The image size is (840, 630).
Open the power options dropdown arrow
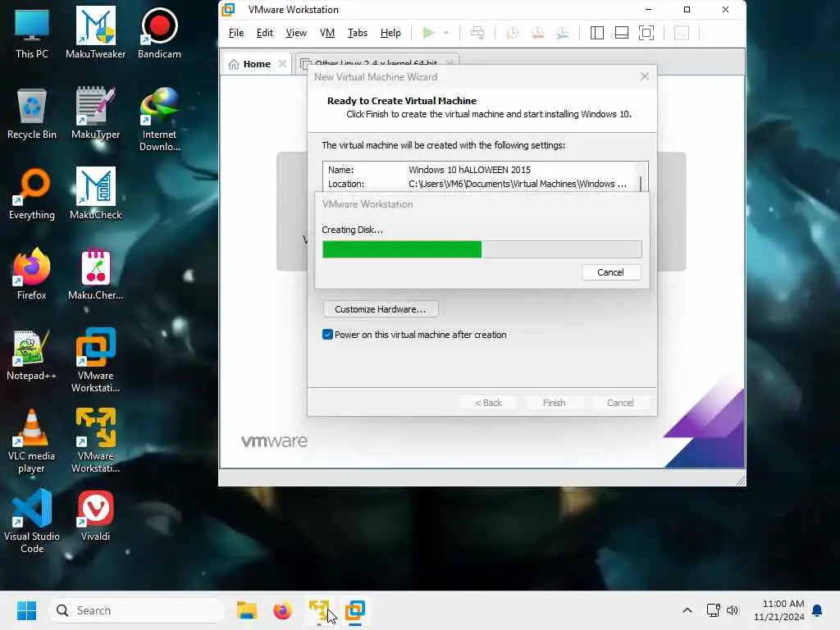446,33
